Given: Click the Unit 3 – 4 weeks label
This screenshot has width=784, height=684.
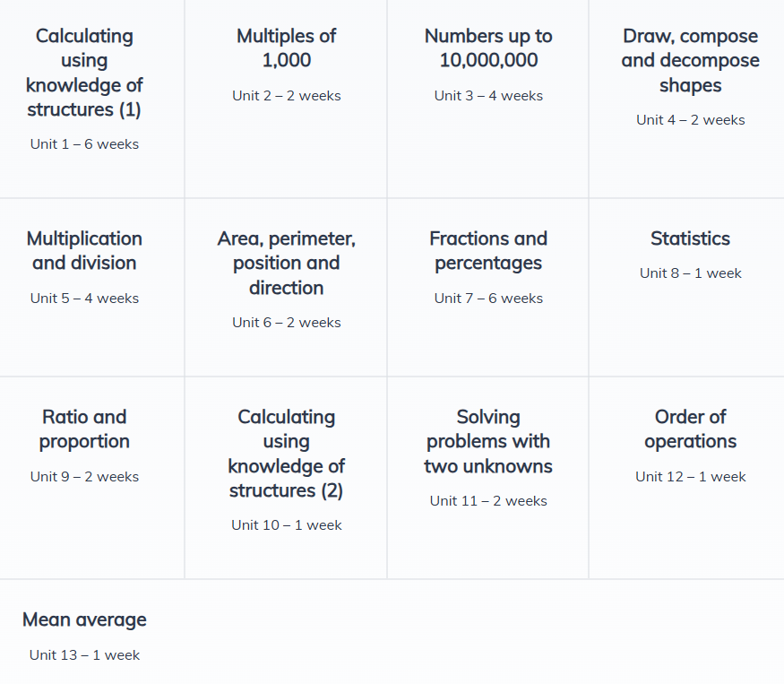Looking at the screenshot, I should (x=488, y=96).
